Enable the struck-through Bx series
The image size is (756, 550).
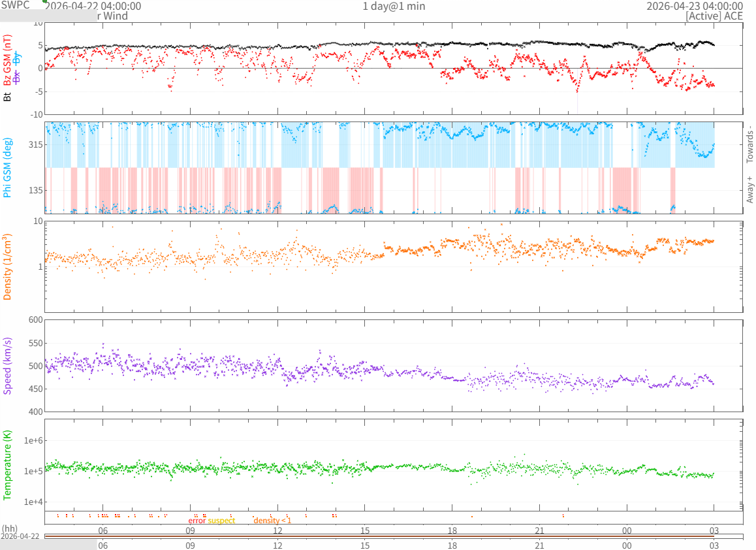[x=18, y=77]
